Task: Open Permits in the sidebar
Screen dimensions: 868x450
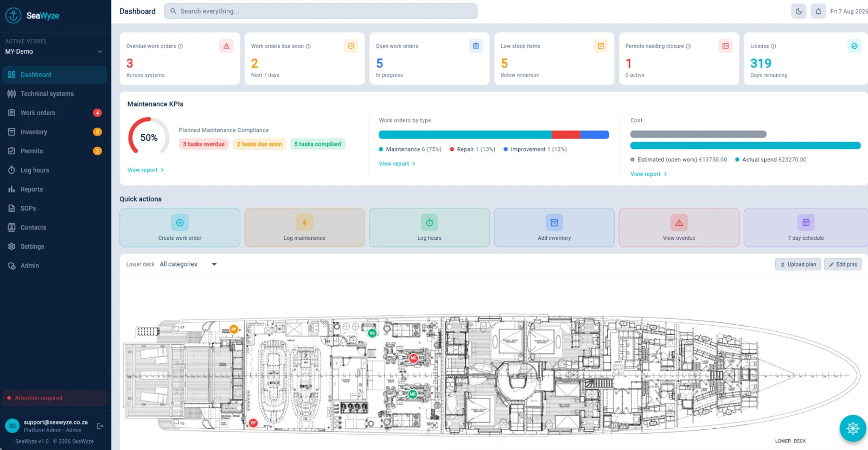Action: (54, 151)
